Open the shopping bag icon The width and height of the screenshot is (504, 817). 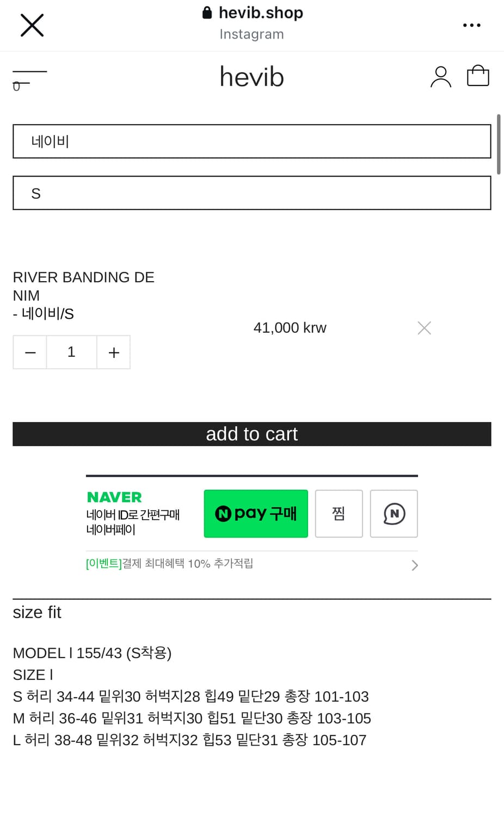pos(478,76)
